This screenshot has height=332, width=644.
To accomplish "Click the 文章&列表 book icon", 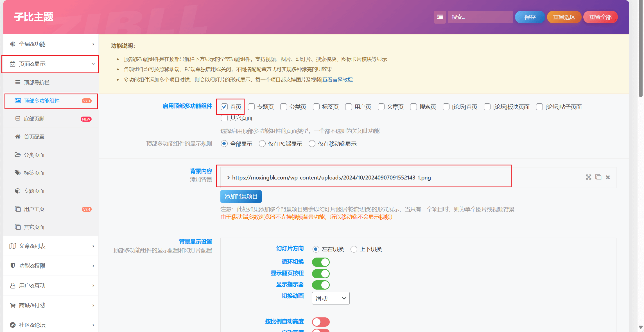I will tap(13, 246).
